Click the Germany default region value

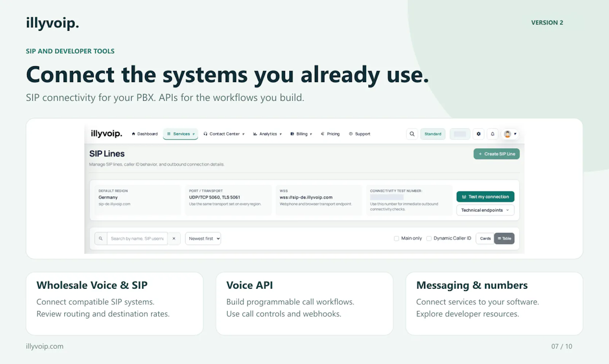coord(108,197)
